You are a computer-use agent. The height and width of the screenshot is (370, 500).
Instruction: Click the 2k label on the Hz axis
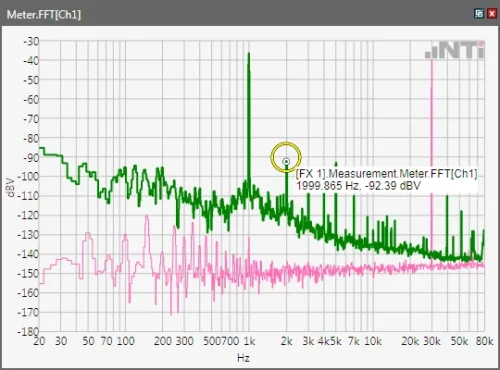point(286,341)
